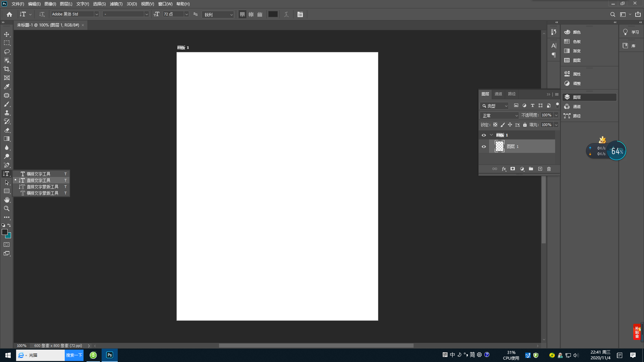Hide the 画板 1 artboard visibility

pos(484,135)
